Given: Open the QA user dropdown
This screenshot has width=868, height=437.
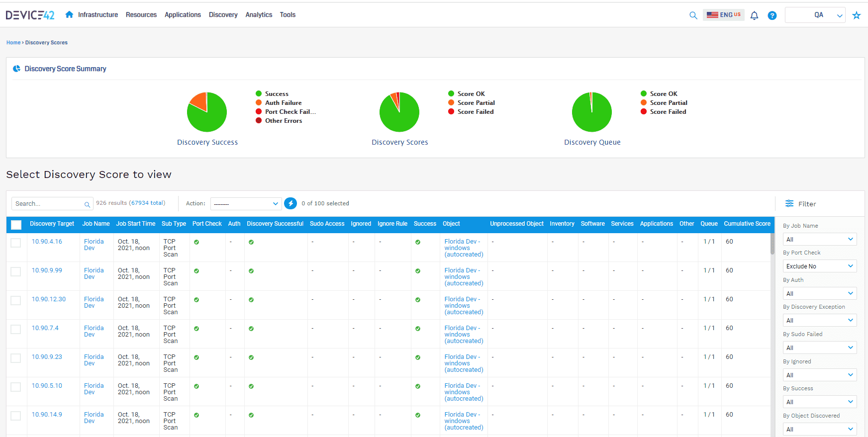Looking at the screenshot, I should [815, 15].
